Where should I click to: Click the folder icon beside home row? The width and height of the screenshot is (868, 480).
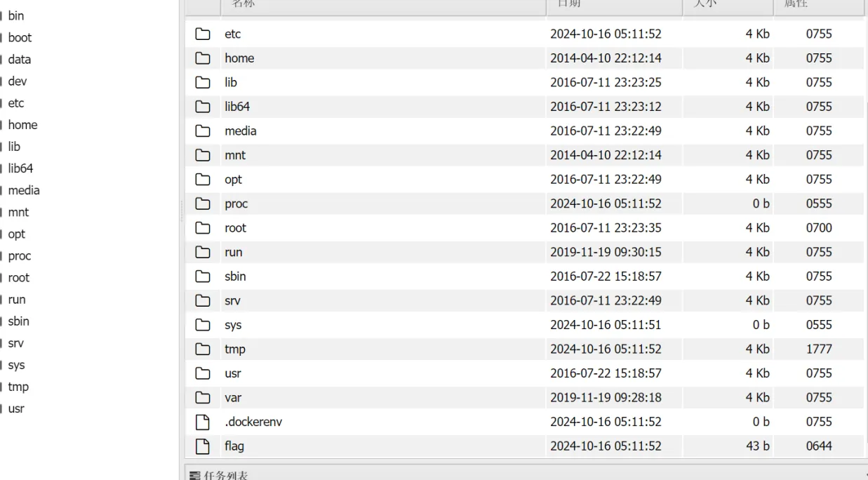coord(203,58)
